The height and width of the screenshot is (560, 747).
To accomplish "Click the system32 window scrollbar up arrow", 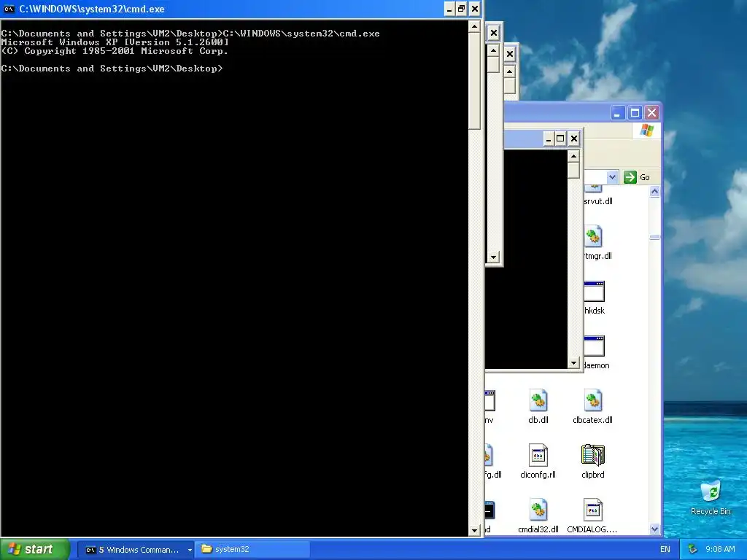I will [x=654, y=192].
